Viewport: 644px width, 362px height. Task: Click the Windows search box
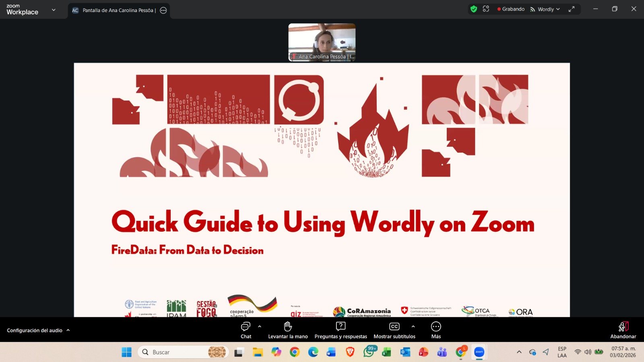tap(177, 352)
